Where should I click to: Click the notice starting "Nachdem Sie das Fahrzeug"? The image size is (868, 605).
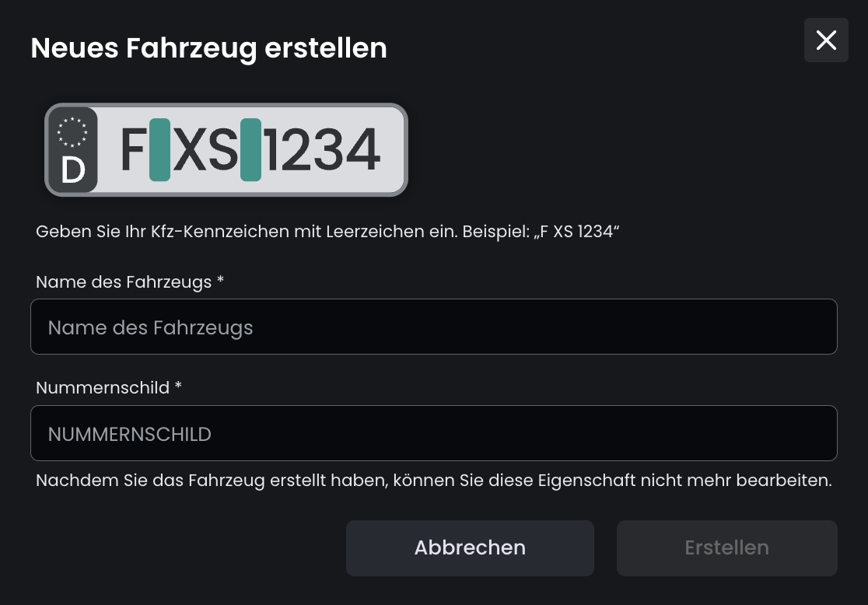point(433,481)
